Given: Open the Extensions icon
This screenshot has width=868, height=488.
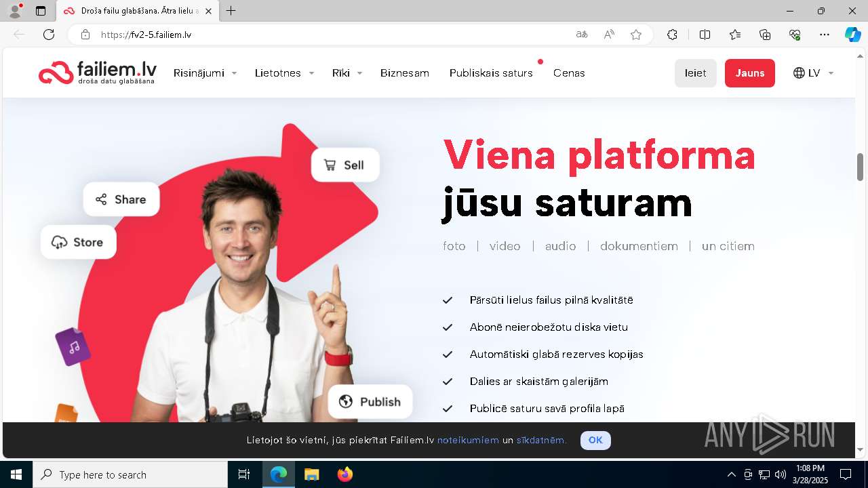Looking at the screenshot, I should pos(672,35).
